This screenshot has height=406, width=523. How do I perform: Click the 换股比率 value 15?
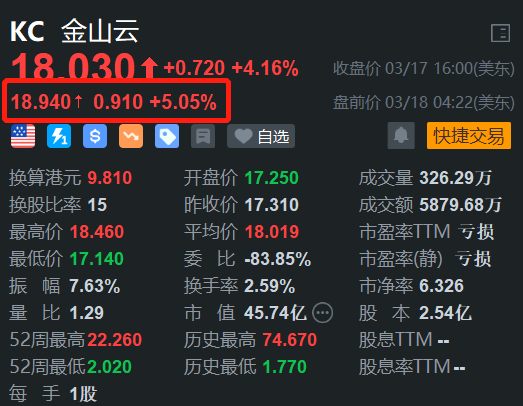97,205
